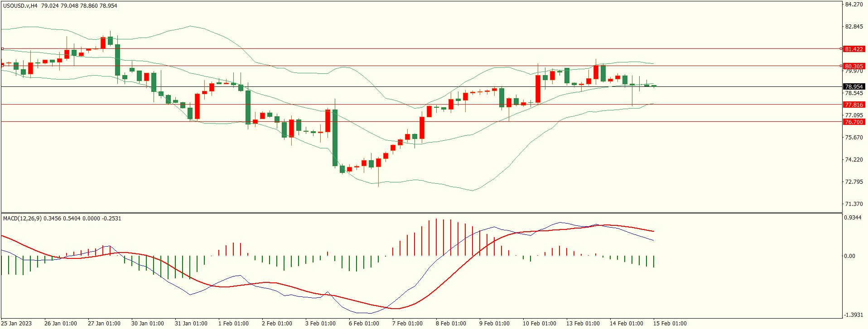Click the 0.00 MACD zero level label
The height and width of the screenshot is (329, 868).
[849, 256]
